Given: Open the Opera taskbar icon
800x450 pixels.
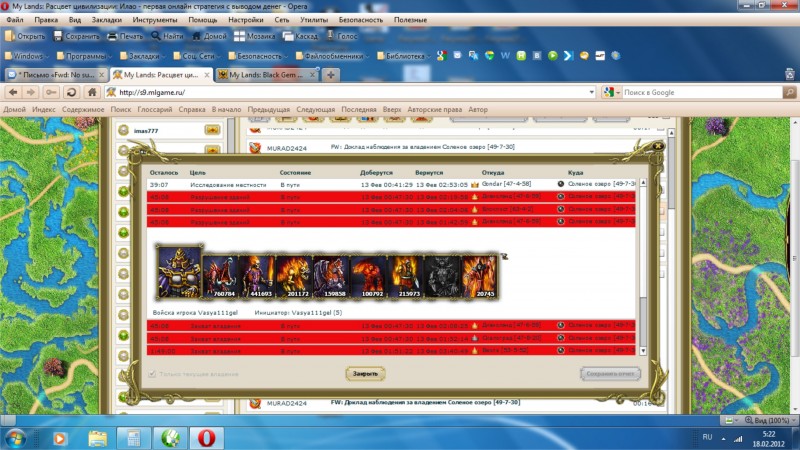Looking at the screenshot, I should coord(207,438).
